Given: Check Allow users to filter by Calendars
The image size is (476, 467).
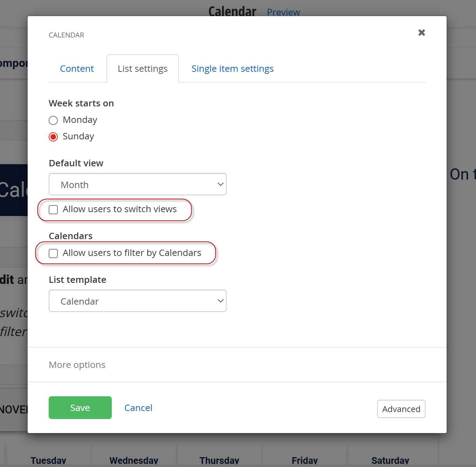Looking at the screenshot, I should tap(53, 253).
